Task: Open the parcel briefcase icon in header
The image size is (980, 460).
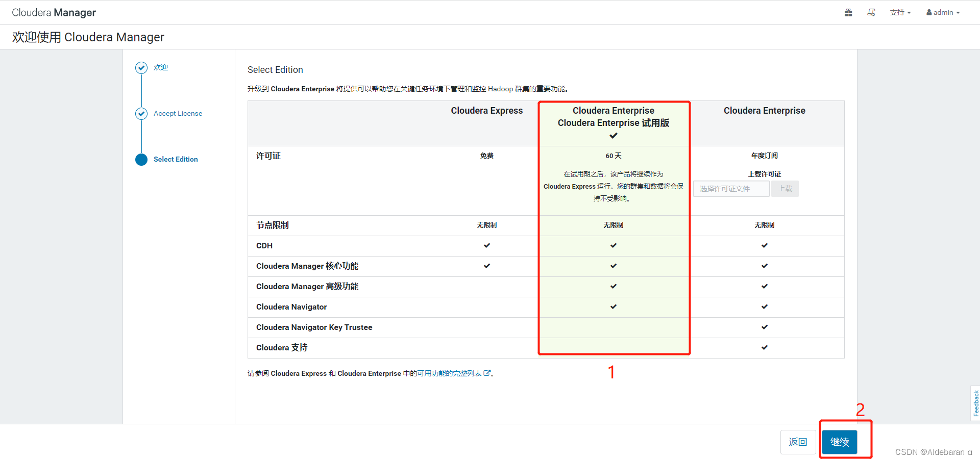Action: point(848,12)
